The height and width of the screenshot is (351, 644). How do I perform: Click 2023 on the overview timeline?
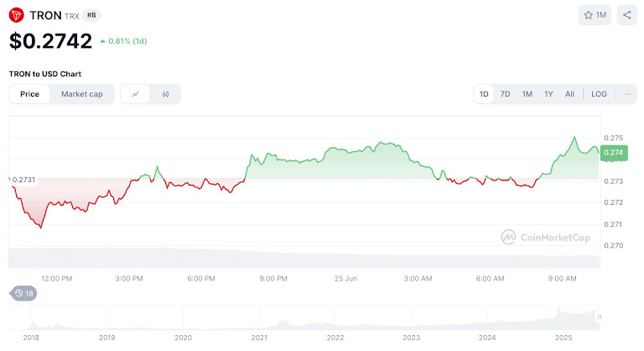(411, 338)
